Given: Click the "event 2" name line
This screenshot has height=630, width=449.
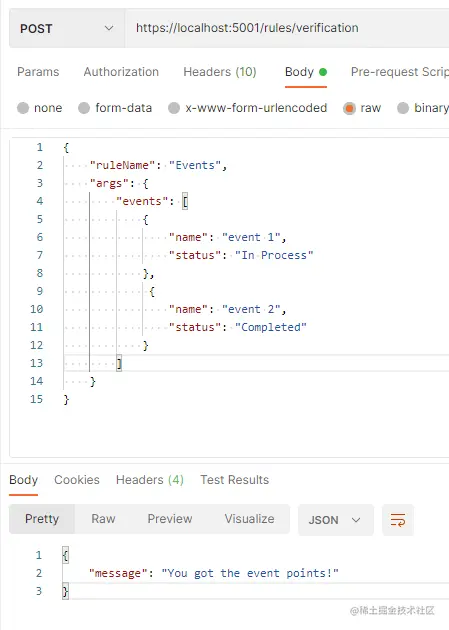Looking at the screenshot, I should [x=227, y=309].
